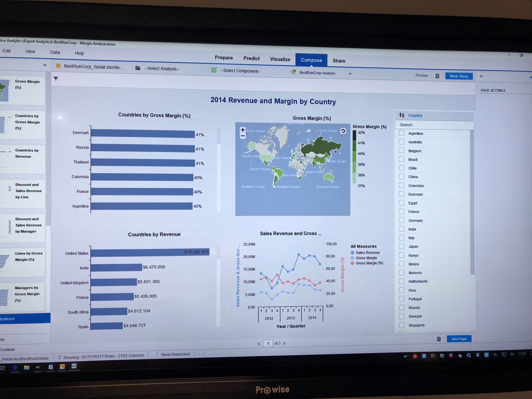Check the France checkbox

tap(401, 211)
